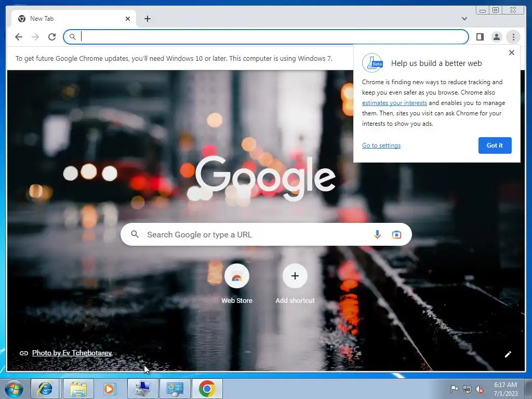Click the magnifier icon in Google search box
The height and width of the screenshot is (399, 532).
click(x=135, y=234)
